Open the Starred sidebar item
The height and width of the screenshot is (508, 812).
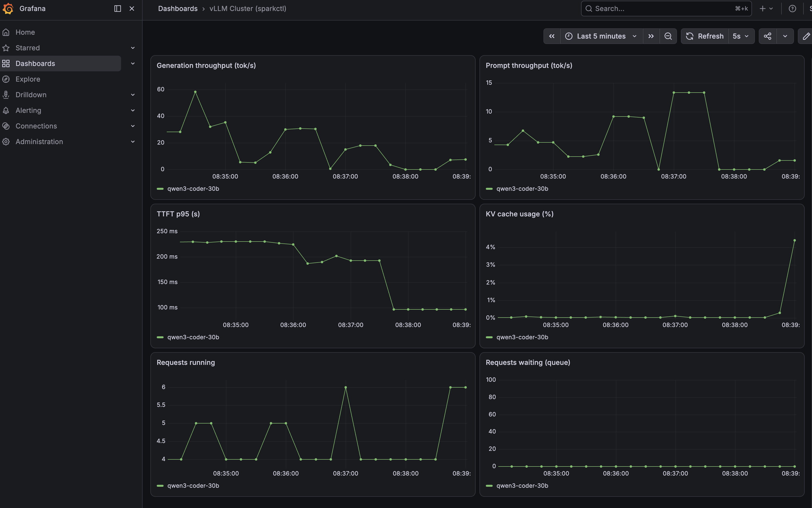28,48
